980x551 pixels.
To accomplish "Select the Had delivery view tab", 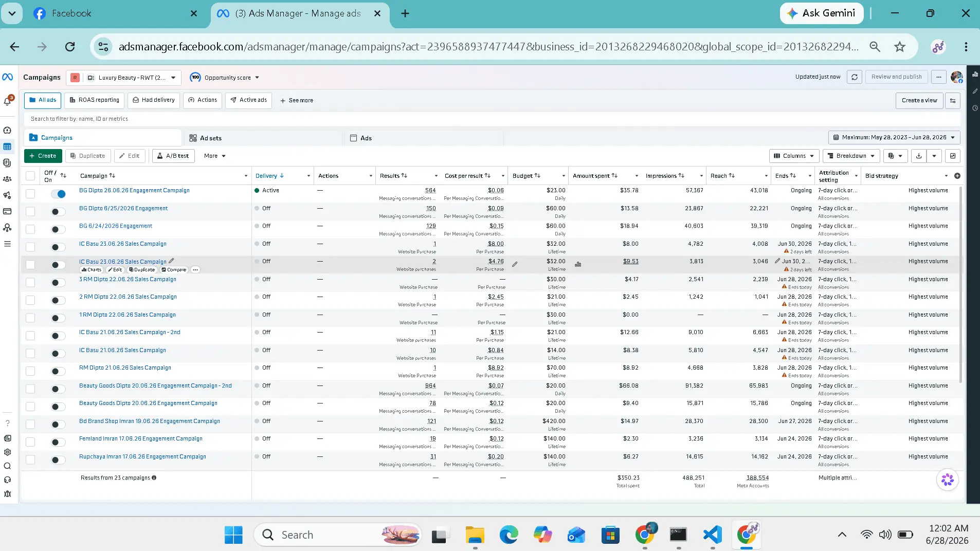I will pyautogui.click(x=154, y=100).
